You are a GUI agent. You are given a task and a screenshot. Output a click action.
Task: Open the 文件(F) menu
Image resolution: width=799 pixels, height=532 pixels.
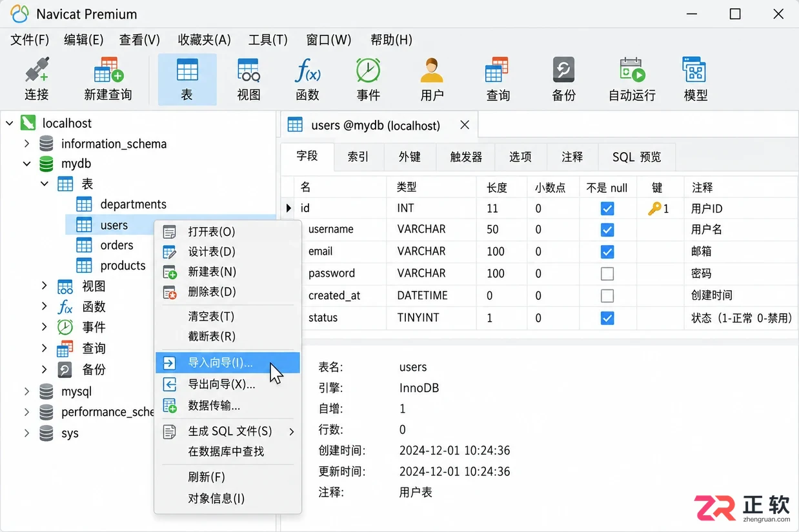(30, 40)
